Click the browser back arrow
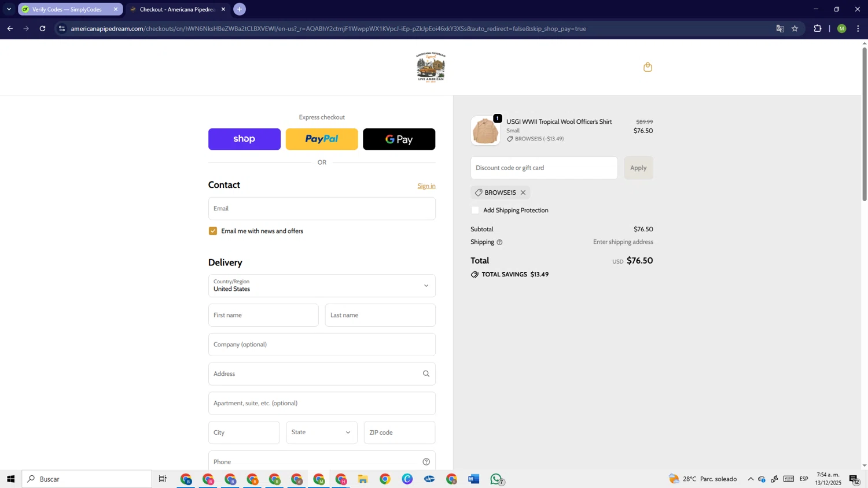The width and height of the screenshot is (868, 488). (x=10, y=28)
